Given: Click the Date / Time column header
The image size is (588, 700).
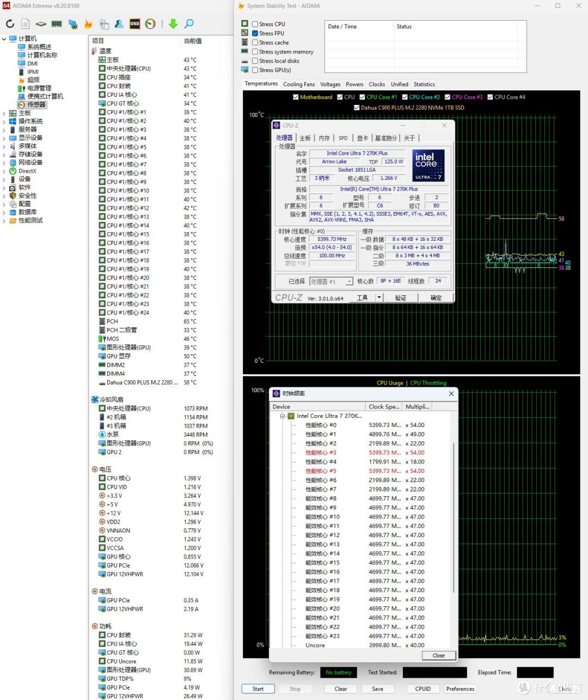Looking at the screenshot, I should click(x=359, y=27).
